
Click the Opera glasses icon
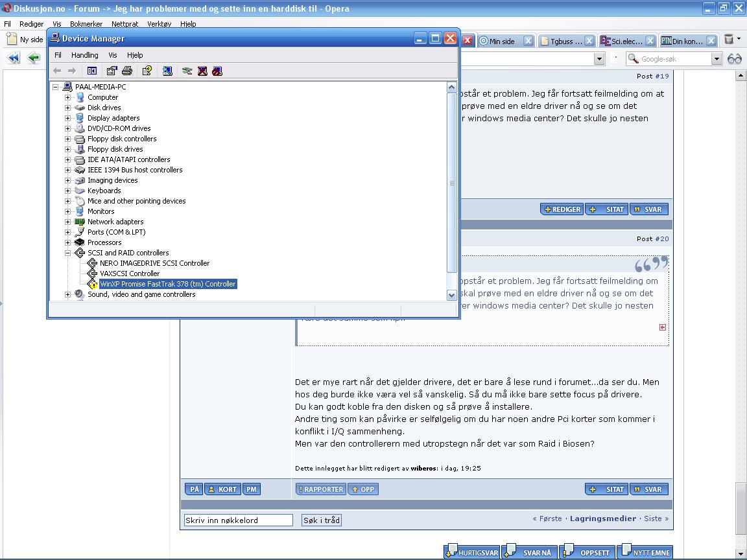(x=735, y=58)
